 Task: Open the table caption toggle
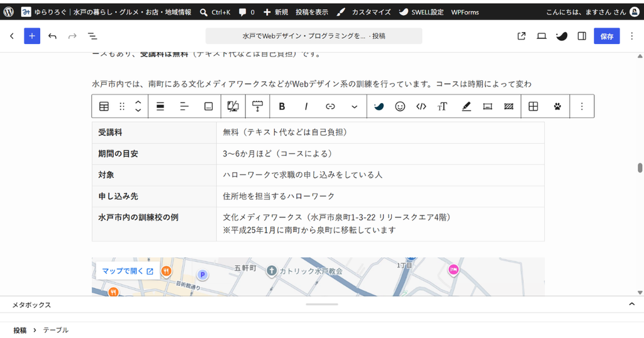point(209,106)
